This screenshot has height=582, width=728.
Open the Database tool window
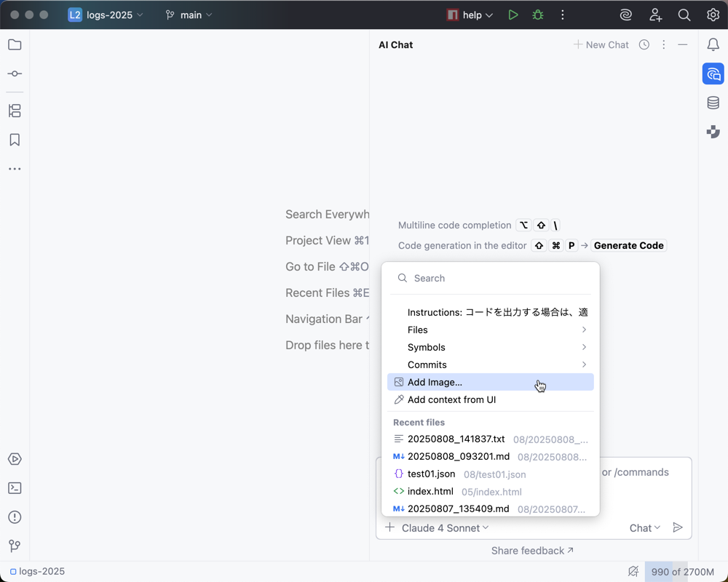[x=713, y=103]
